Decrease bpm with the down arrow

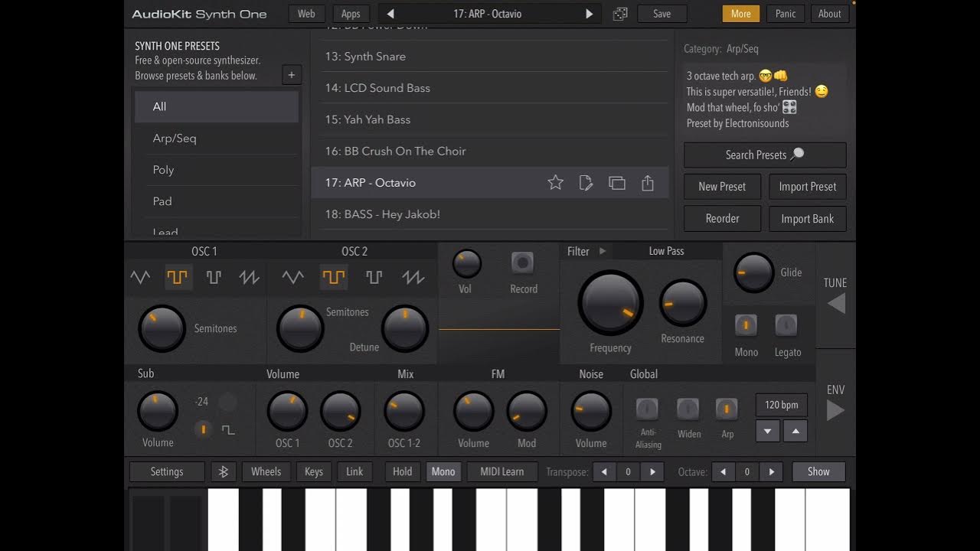click(768, 432)
